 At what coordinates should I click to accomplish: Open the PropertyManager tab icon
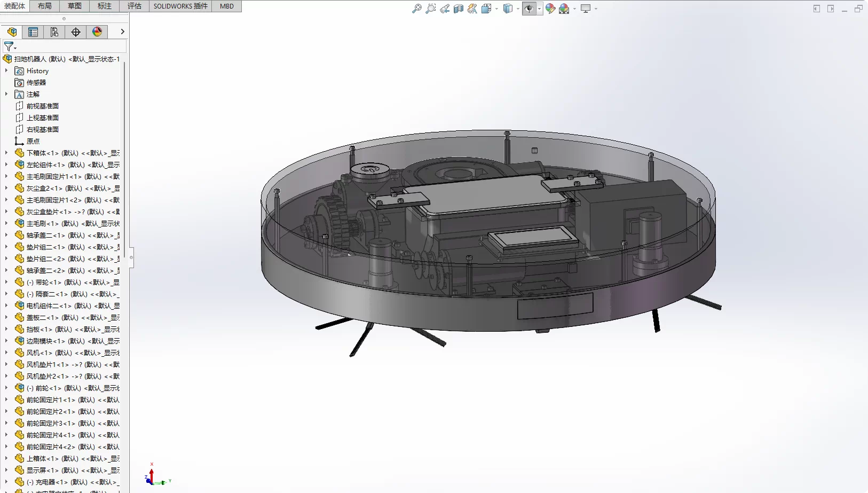(x=33, y=32)
